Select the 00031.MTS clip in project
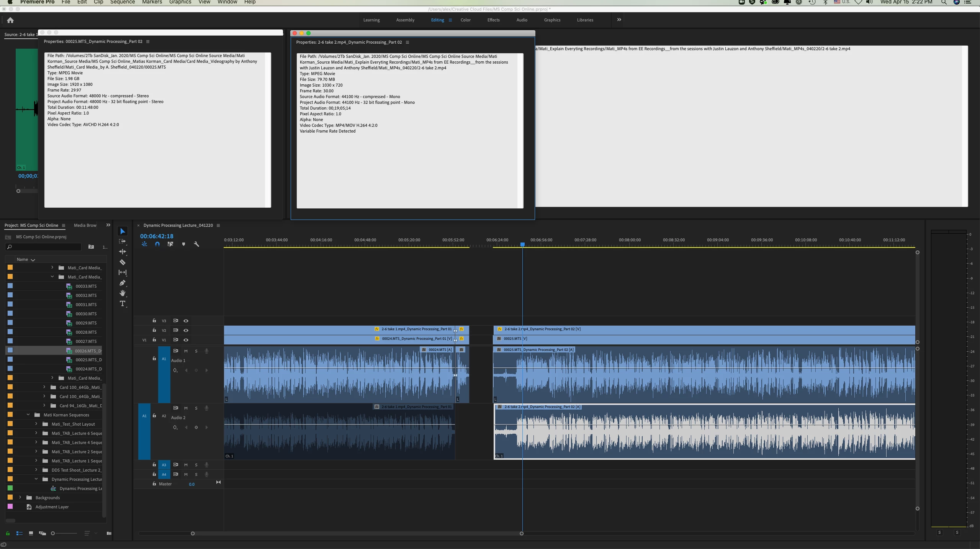Image resolution: width=980 pixels, height=549 pixels. click(x=86, y=305)
